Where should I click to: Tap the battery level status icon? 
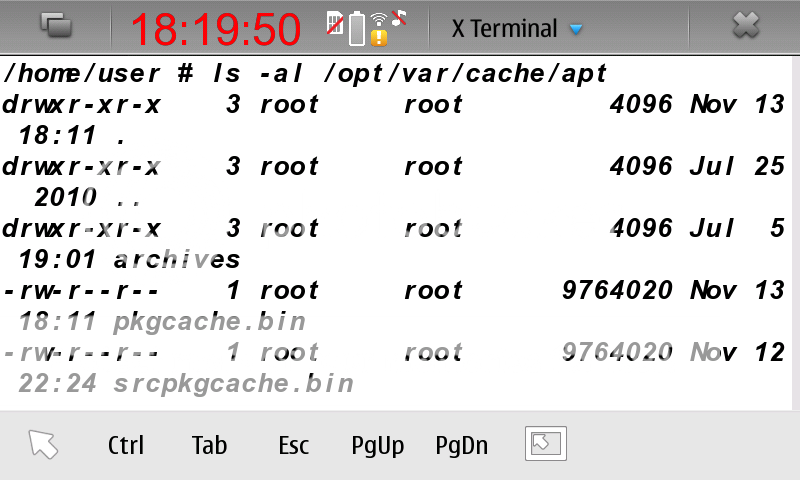coord(357,29)
